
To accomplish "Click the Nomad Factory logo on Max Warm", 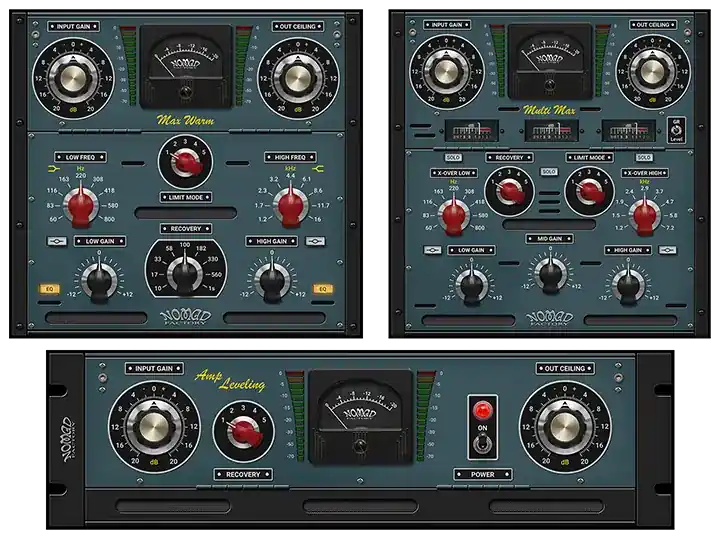I will click(x=186, y=317).
